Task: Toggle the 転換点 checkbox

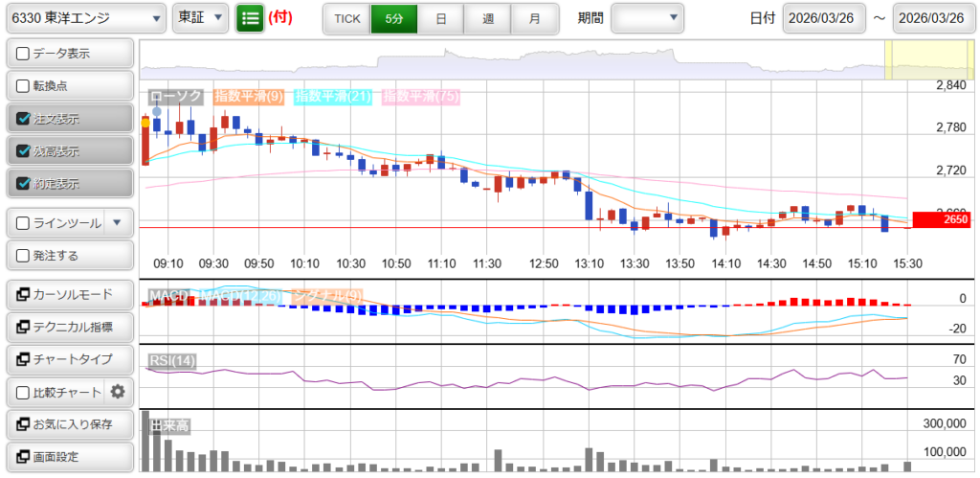Action: tap(24, 86)
